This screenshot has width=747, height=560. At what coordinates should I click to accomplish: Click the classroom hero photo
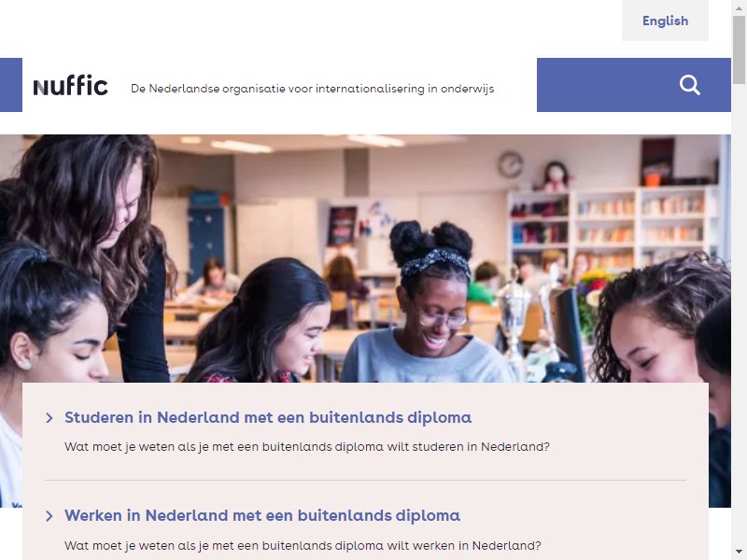(365, 259)
